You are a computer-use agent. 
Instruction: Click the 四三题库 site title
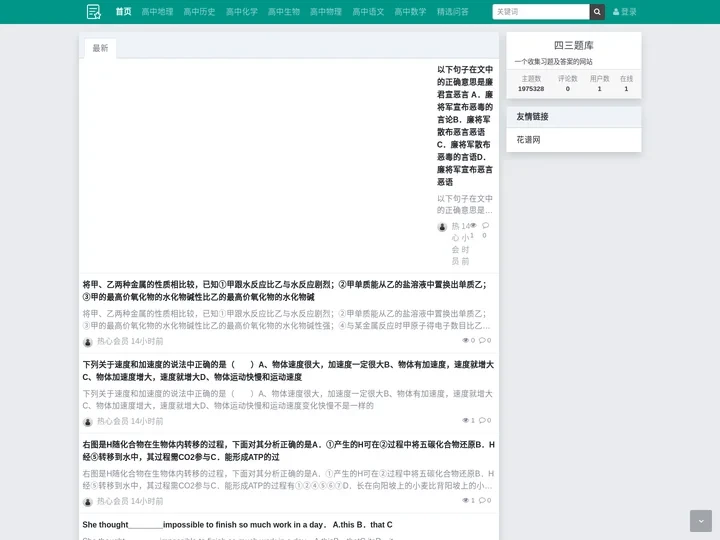point(574,45)
